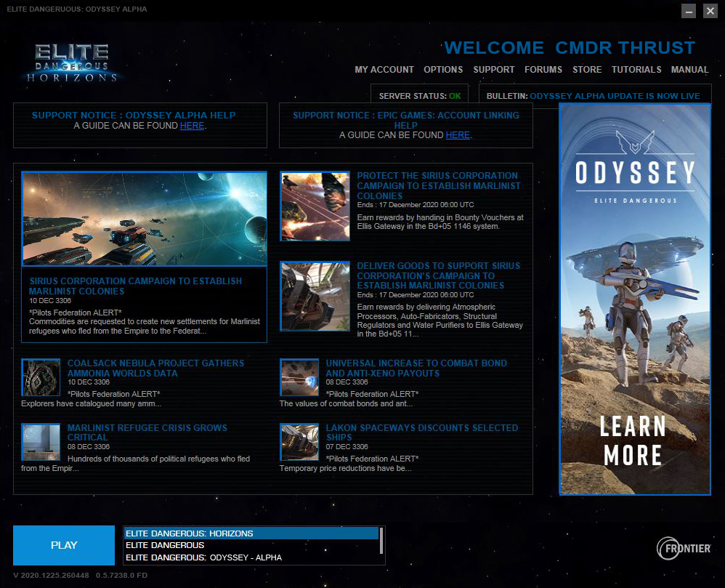Click the Support Notice: Odyssey Alpha Help title
Viewport: 725px width, 588px height.
pyautogui.click(x=134, y=115)
